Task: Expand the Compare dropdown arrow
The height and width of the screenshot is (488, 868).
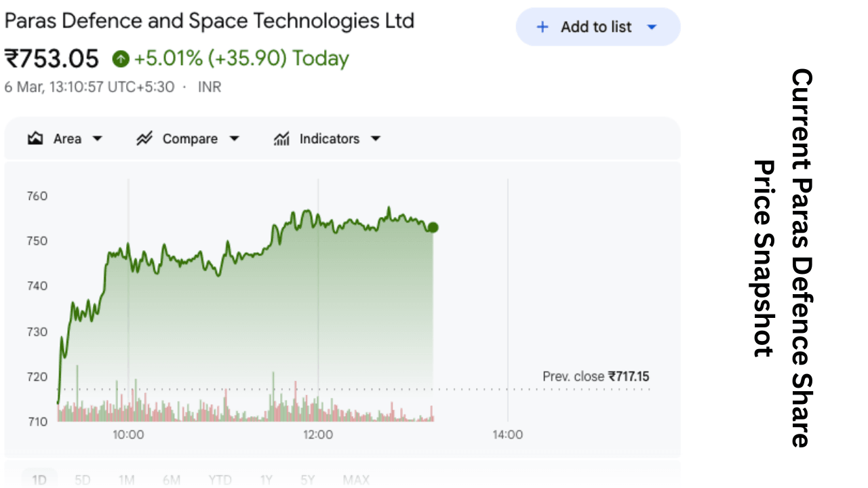Action: coord(234,139)
